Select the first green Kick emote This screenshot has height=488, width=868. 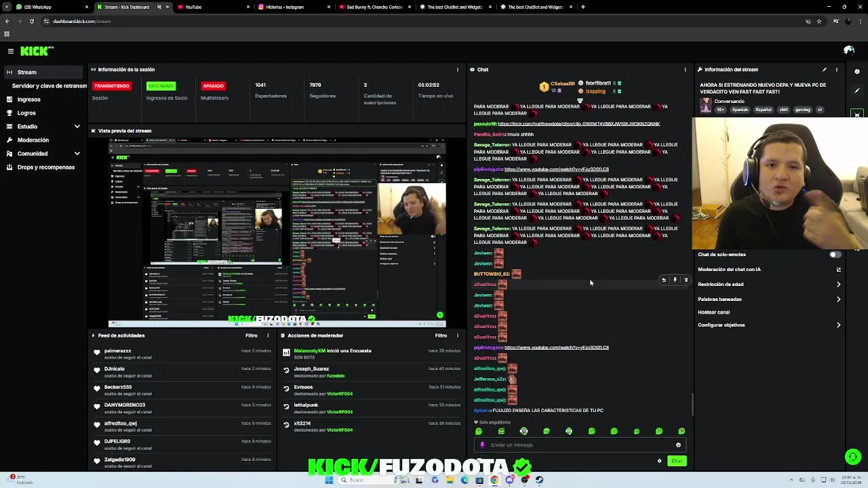tap(479, 431)
